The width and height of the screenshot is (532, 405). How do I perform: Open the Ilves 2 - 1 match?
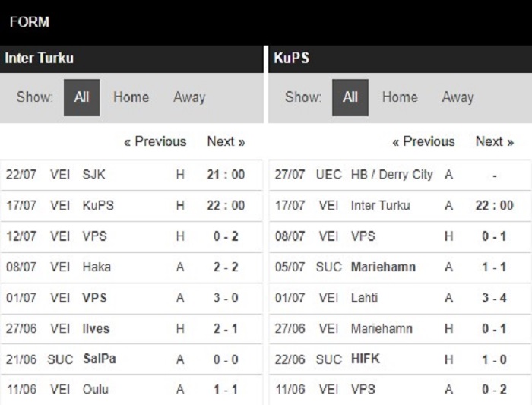pyautogui.click(x=131, y=329)
